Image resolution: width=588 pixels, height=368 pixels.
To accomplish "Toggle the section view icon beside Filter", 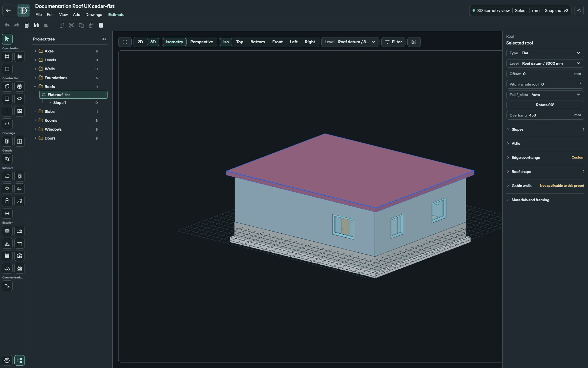I will 414,42.
